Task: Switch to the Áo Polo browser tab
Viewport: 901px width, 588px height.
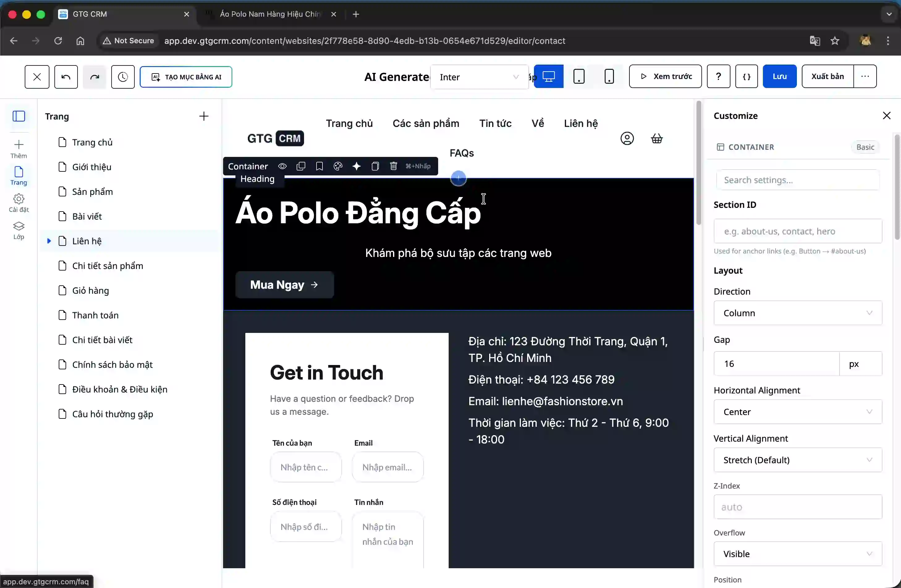Action: (x=269, y=15)
